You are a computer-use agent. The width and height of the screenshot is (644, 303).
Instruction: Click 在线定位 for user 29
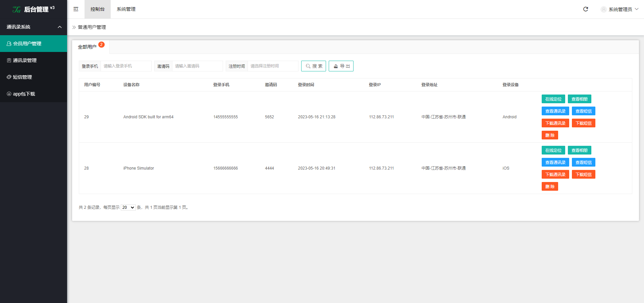(553, 99)
